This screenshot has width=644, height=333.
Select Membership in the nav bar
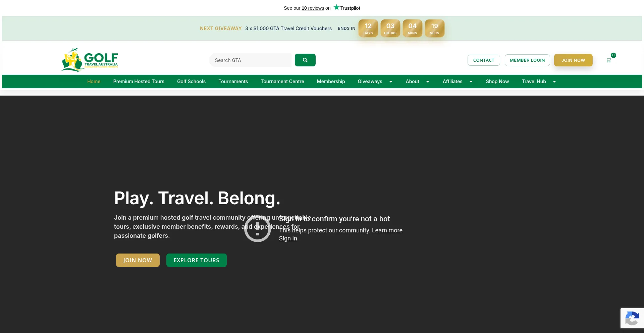coord(331,81)
